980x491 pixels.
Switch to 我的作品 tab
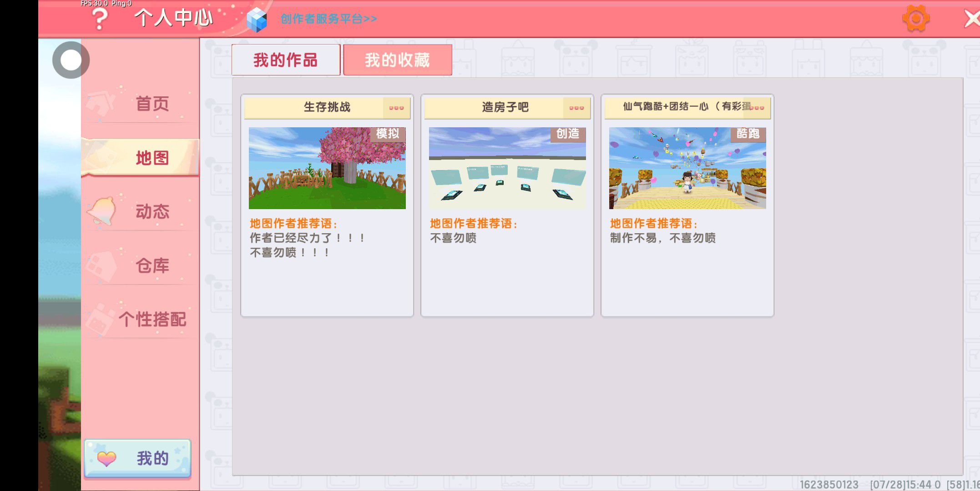tap(286, 60)
